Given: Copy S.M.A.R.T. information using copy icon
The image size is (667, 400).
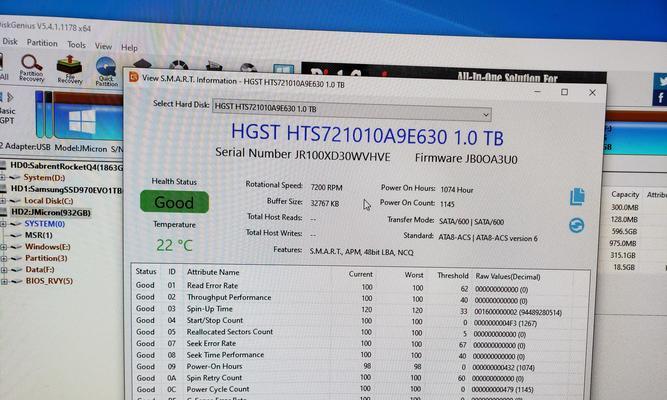Looking at the screenshot, I should [x=577, y=197].
